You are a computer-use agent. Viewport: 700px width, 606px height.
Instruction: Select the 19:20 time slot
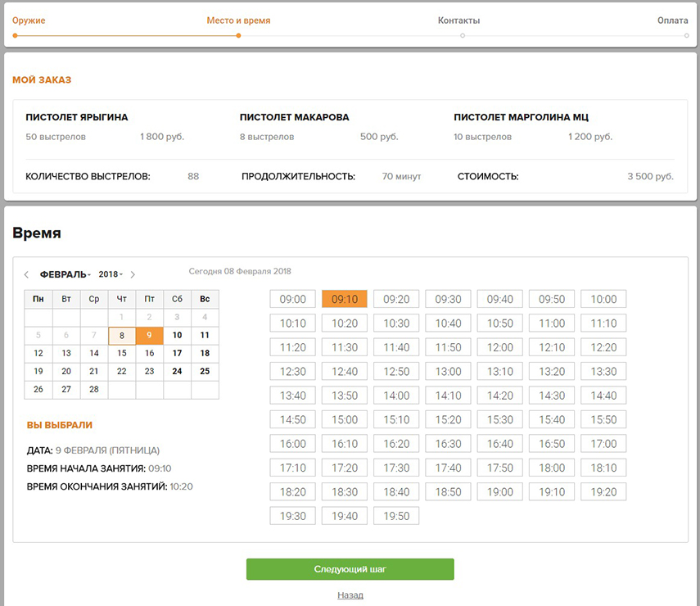[x=603, y=492]
